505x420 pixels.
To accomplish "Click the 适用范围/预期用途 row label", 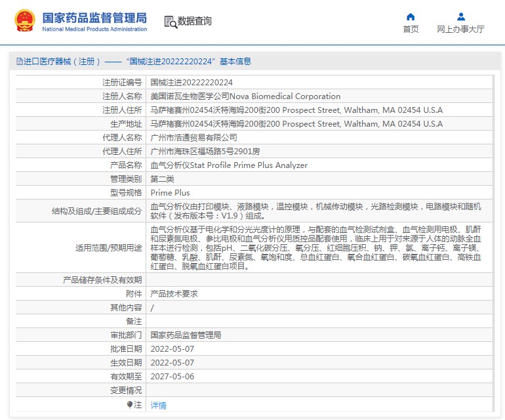I will (x=108, y=248).
